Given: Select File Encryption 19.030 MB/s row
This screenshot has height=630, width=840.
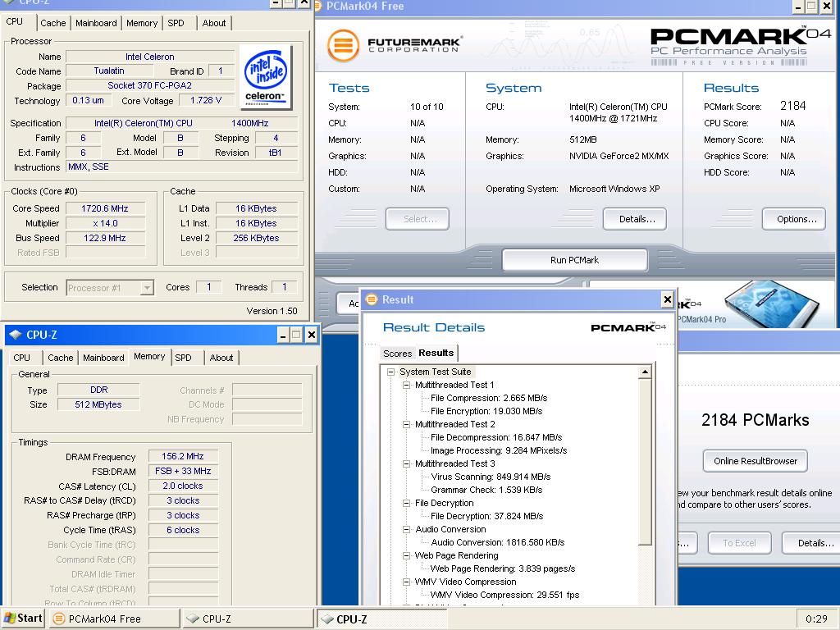Looking at the screenshot, I should [486, 412].
